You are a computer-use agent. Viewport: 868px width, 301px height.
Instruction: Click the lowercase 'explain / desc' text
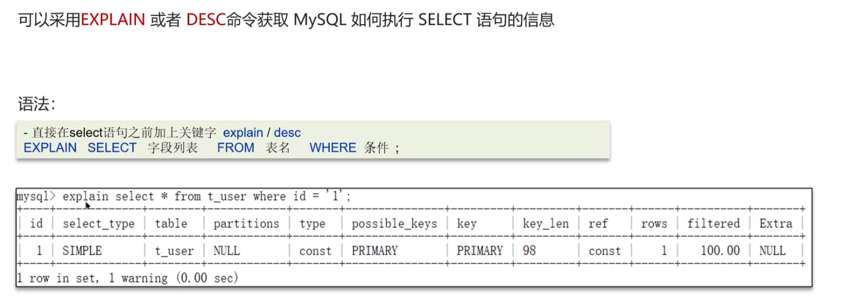tap(262, 133)
